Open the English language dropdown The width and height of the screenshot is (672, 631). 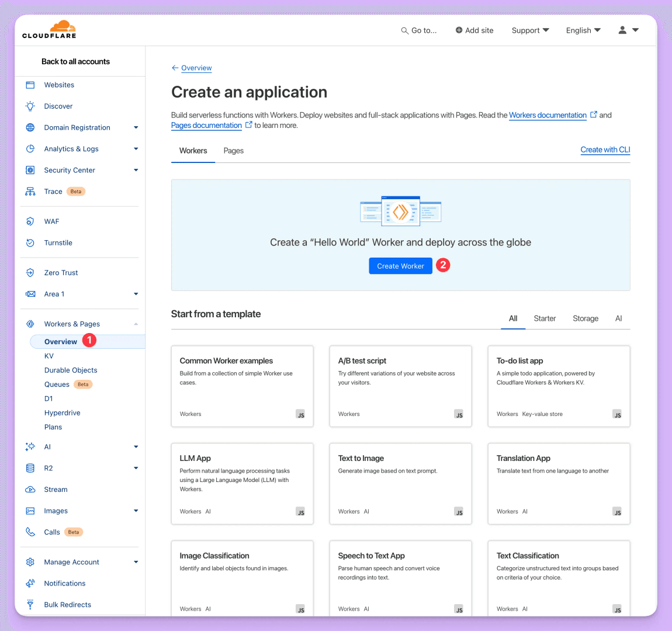583,30
